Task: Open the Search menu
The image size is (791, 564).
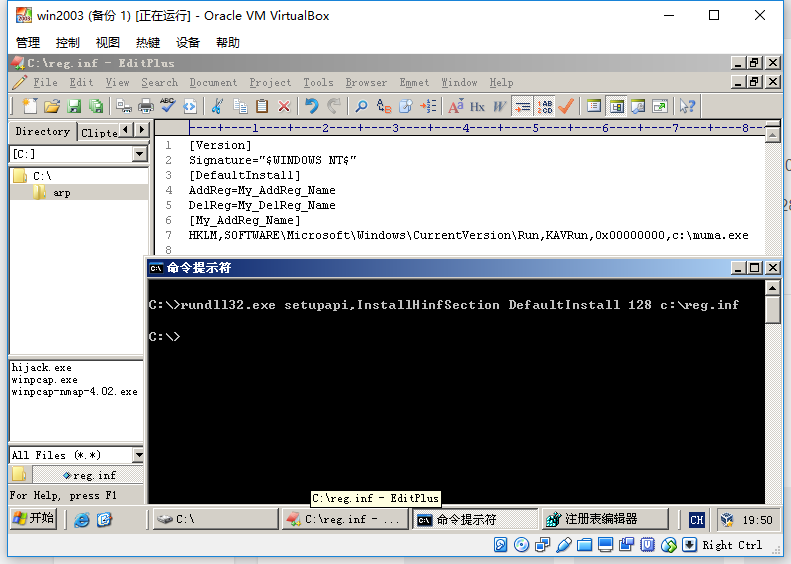Action: (x=159, y=82)
